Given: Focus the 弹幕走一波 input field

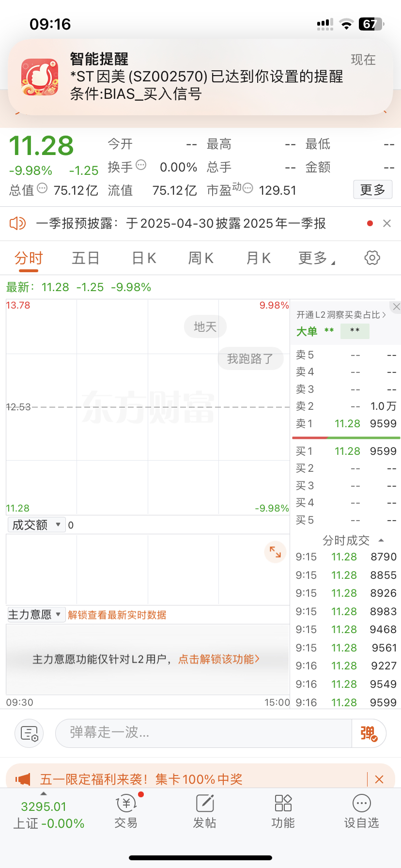Looking at the screenshot, I should click(x=203, y=733).
